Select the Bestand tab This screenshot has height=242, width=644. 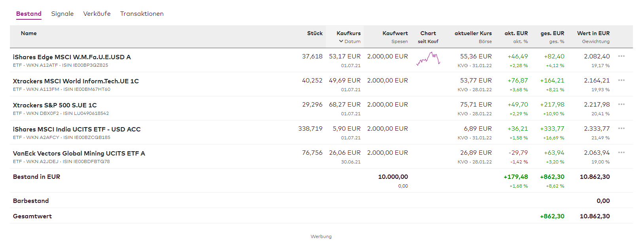tap(29, 14)
